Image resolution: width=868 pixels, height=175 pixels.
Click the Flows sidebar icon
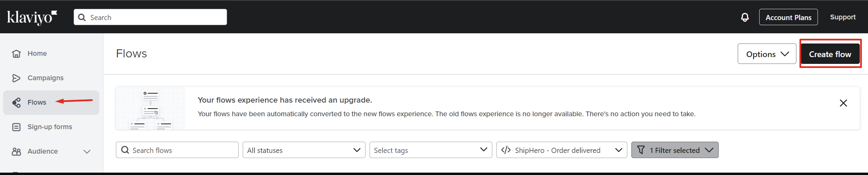click(16, 103)
